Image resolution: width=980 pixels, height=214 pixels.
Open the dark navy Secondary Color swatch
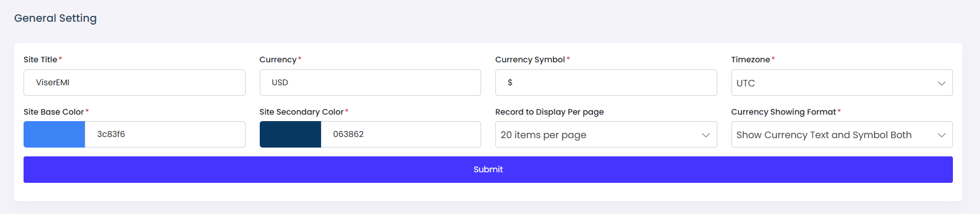point(290,134)
